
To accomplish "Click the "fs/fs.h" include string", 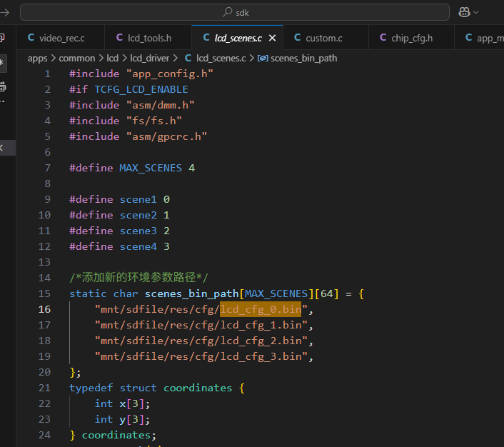I will pos(153,121).
